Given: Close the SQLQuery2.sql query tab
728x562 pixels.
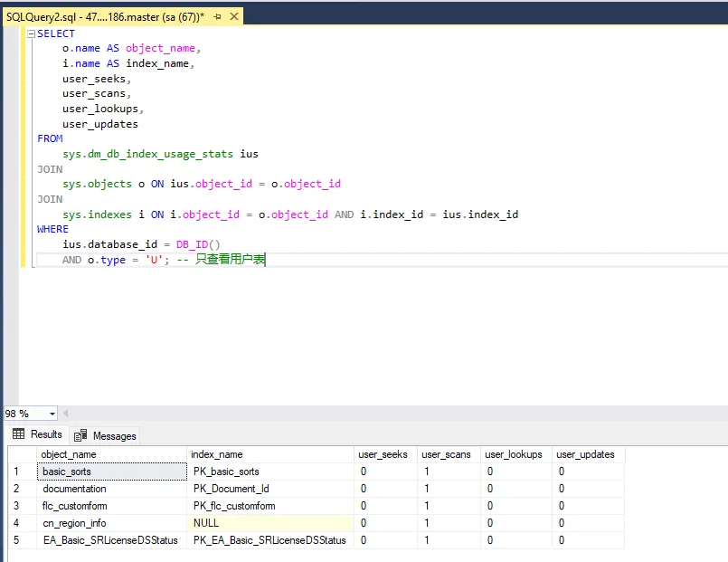Looking at the screenshot, I should point(232,17).
